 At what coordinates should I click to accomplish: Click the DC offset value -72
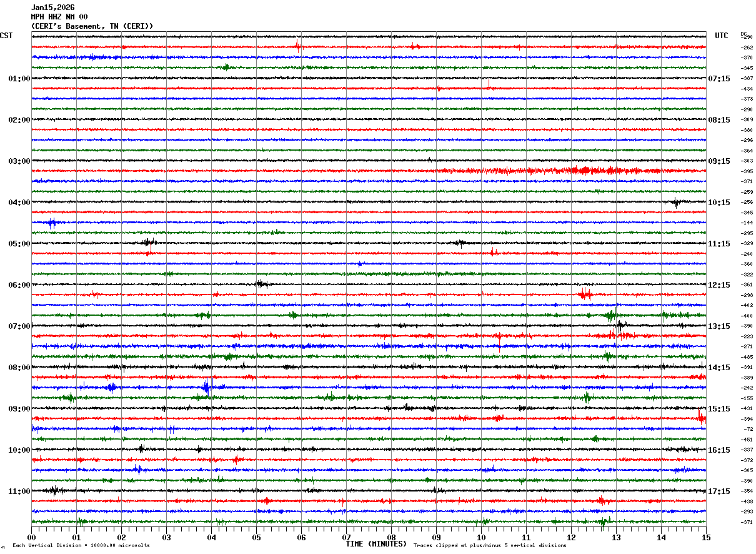tap(749, 429)
